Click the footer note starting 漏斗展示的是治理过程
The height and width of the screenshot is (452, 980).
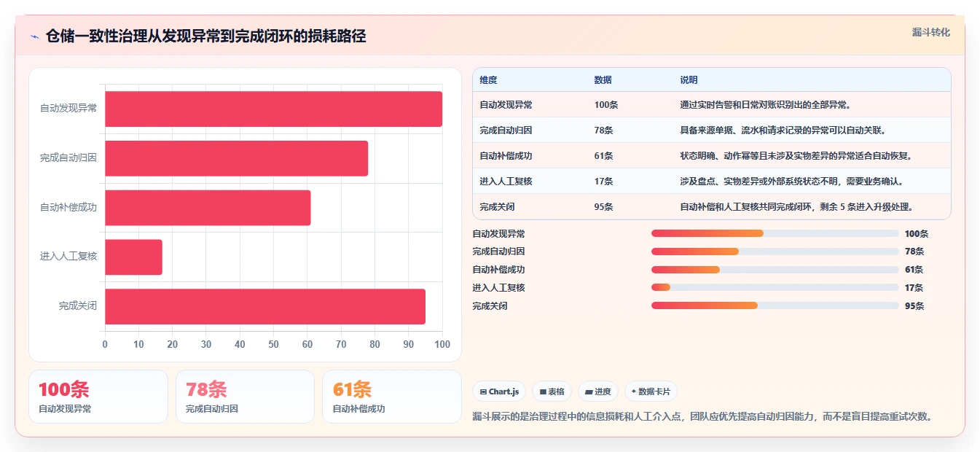702,417
